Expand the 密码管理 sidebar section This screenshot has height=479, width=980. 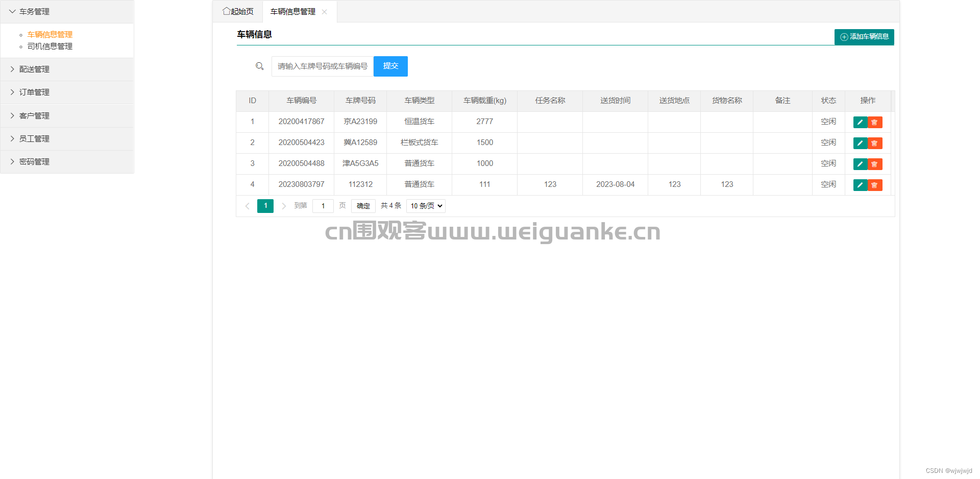click(x=67, y=161)
